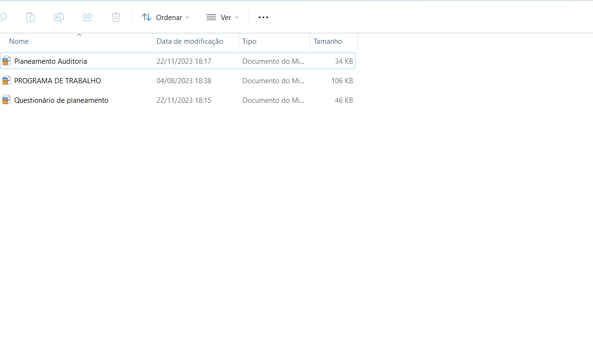The image size is (593, 364).
Task: Sort by Data de modificação column header
Action: coord(190,41)
